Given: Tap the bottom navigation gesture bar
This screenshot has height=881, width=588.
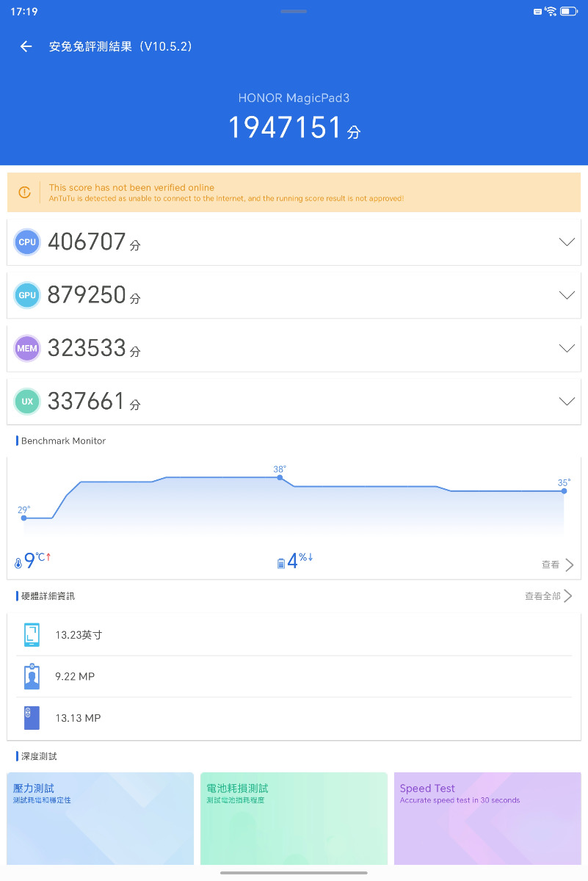Looking at the screenshot, I should 294,873.
